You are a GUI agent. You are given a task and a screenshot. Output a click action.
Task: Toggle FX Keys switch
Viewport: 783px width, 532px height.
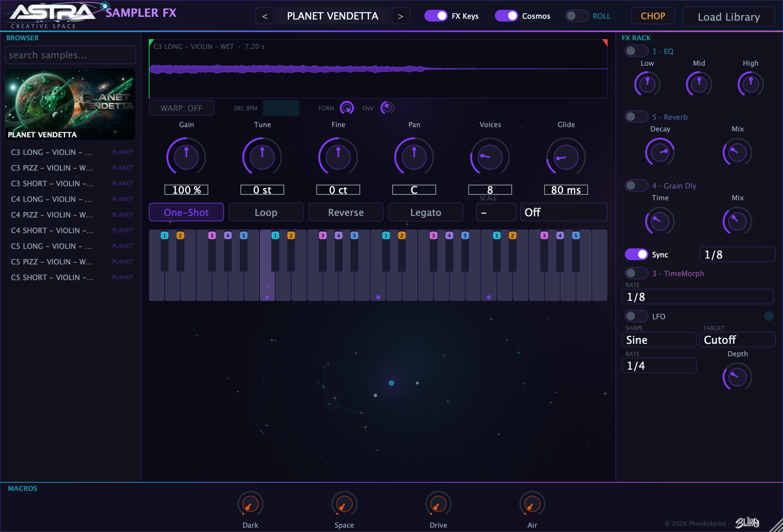tap(436, 16)
